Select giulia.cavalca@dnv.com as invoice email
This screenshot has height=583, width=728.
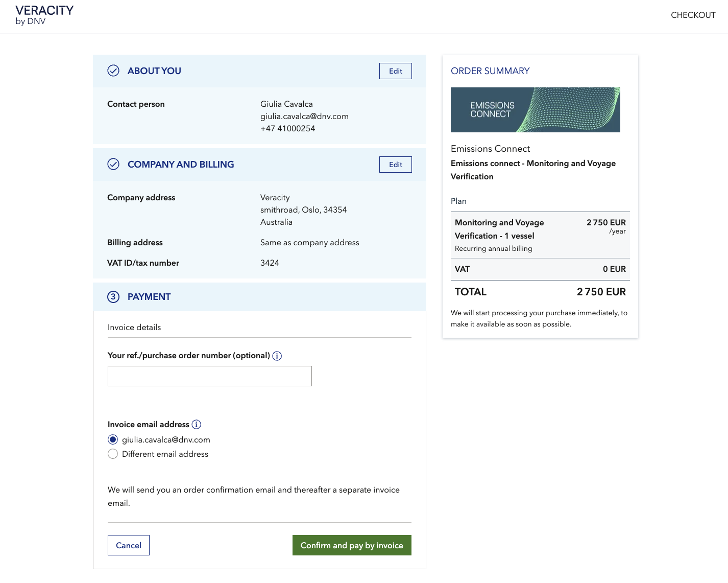pos(113,440)
